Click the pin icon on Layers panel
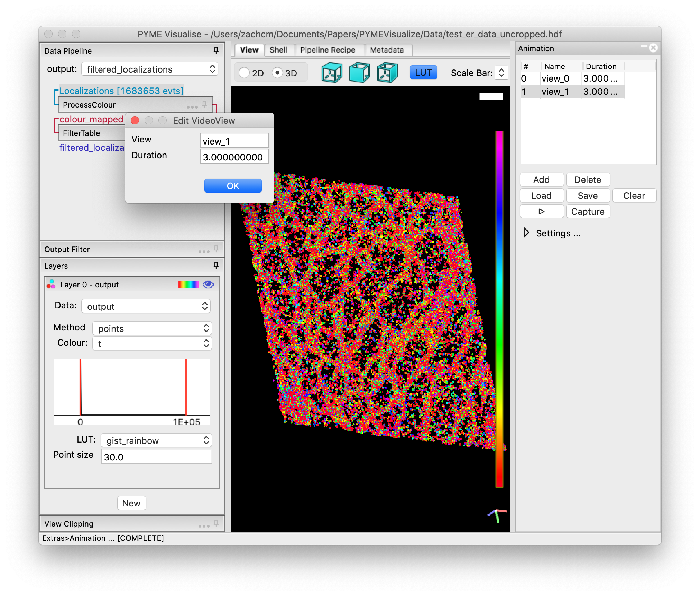This screenshot has width=700, height=596. pos(216,266)
